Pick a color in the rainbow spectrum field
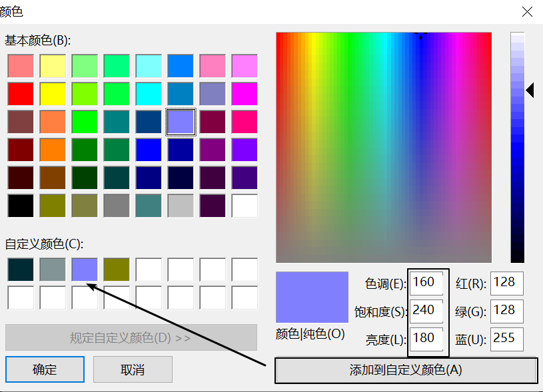 (384, 147)
